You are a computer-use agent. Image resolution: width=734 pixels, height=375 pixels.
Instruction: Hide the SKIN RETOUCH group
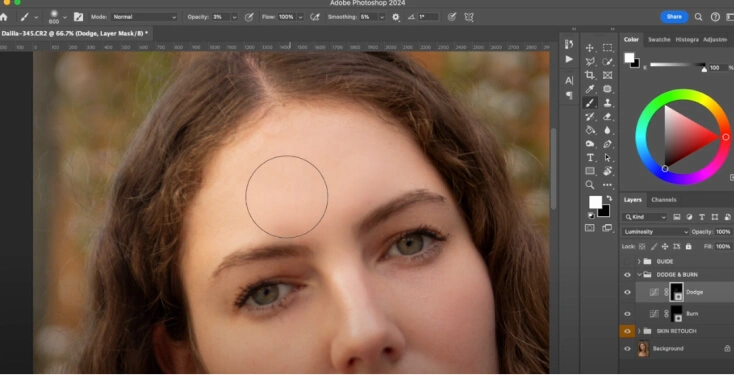coord(627,331)
